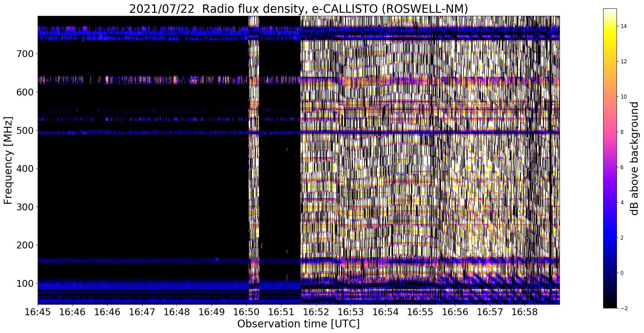The image size is (644, 333).
Task: Click the 6 colorbar tick label
Action: click(622, 167)
